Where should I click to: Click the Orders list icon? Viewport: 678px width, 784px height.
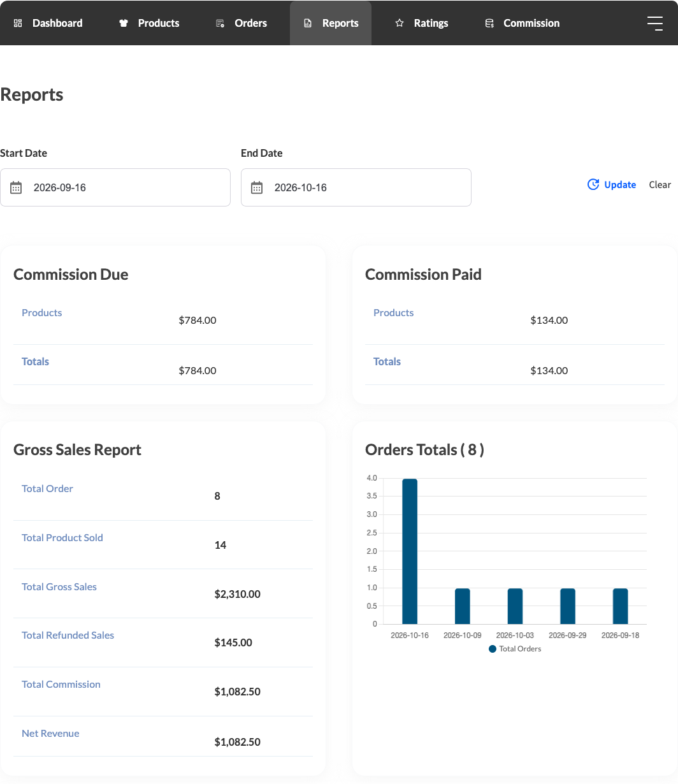click(220, 23)
